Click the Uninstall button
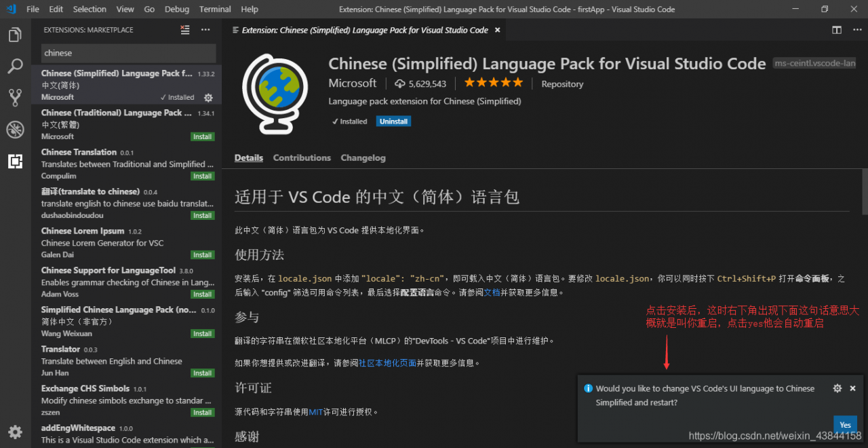 tap(394, 122)
